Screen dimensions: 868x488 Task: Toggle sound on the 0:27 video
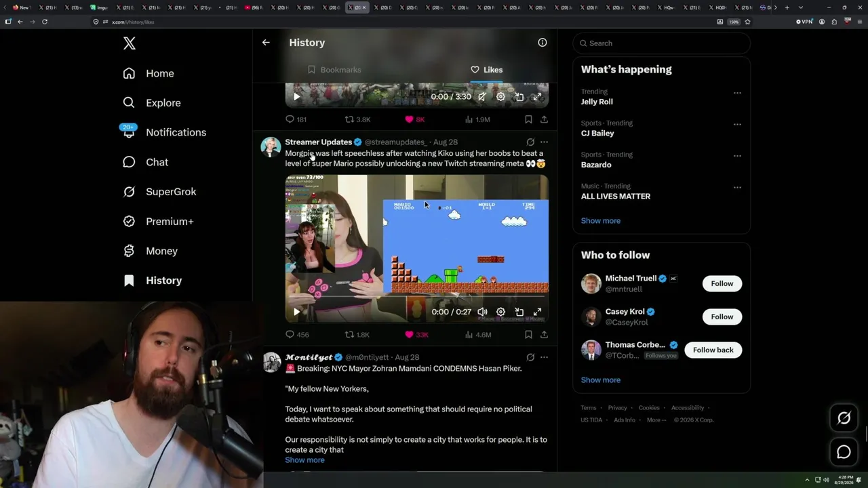(482, 312)
